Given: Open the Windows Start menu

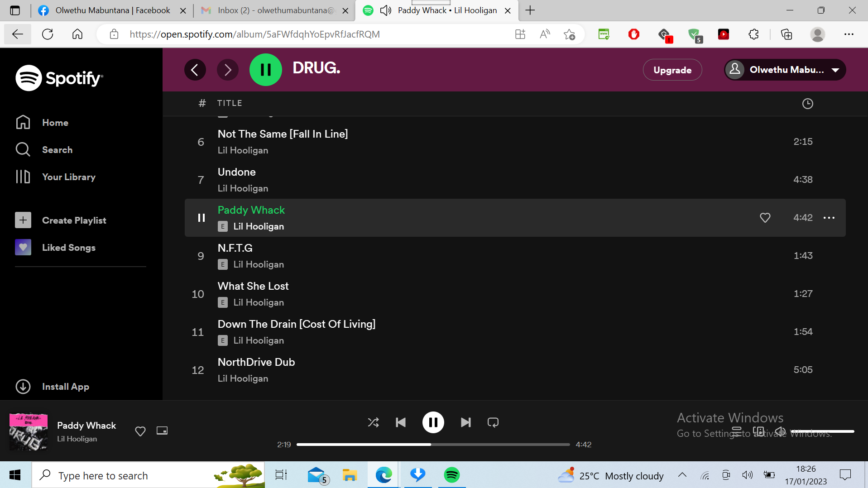Looking at the screenshot, I should pos(15,475).
